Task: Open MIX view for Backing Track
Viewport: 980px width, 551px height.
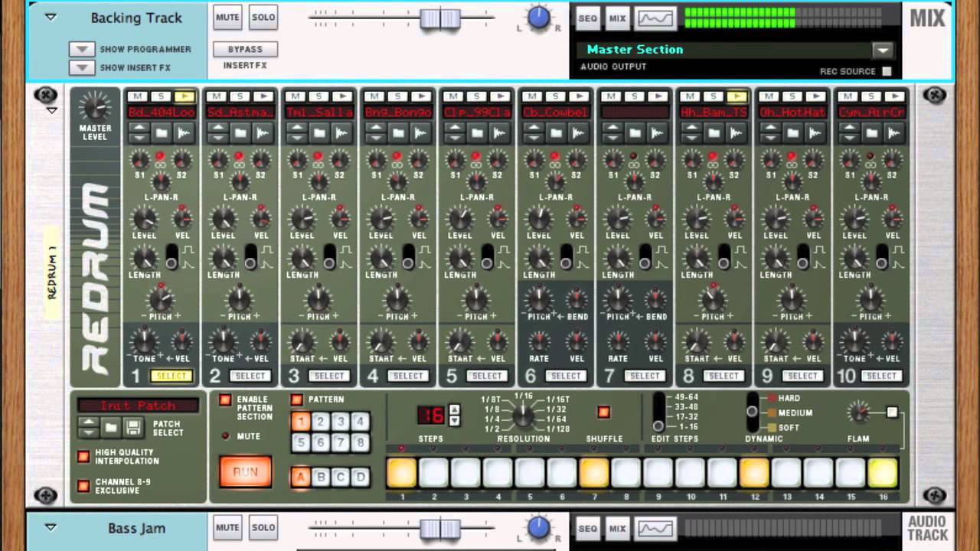Action: pos(617,18)
